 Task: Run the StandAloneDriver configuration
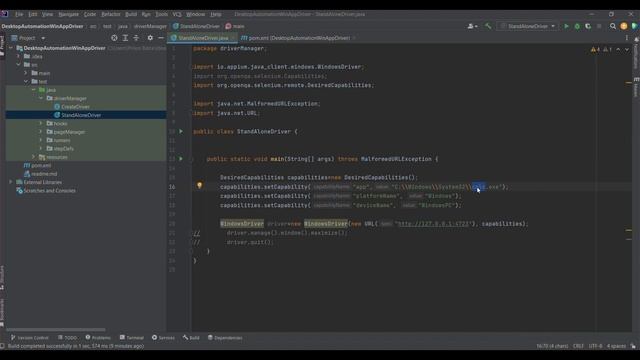(x=566, y=26)
